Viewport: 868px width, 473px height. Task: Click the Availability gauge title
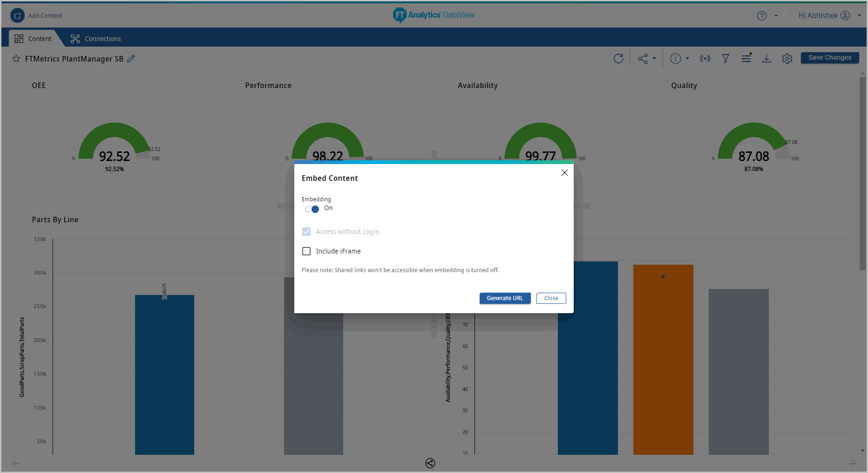[x=478, y=85]
